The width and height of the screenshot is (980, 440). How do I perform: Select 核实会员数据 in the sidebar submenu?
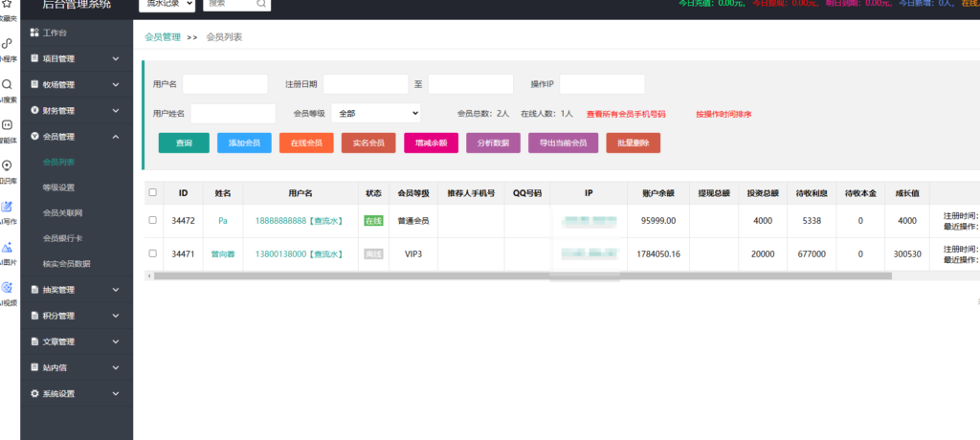pyautogui.click(x=66, y=264)
